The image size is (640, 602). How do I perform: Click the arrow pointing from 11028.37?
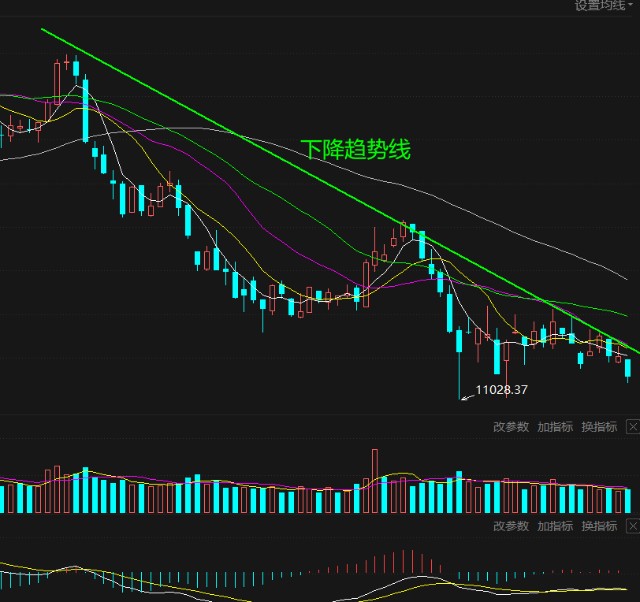click(x=466, y=396)
